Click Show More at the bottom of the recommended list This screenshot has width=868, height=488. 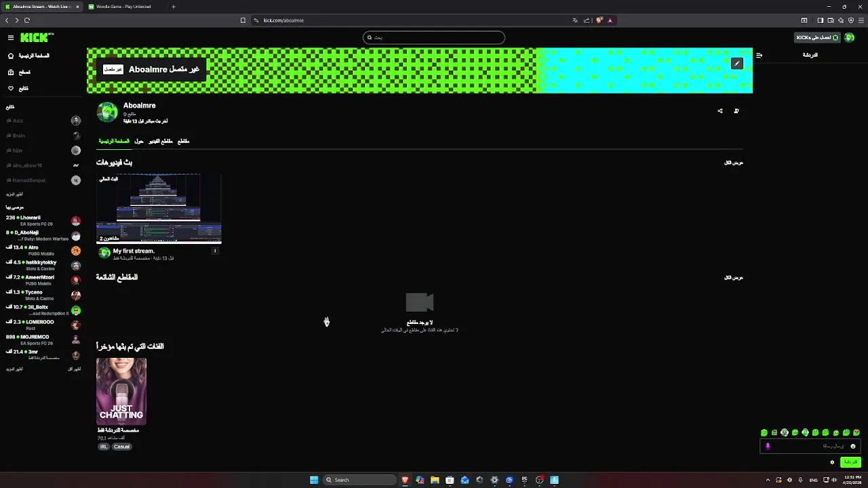[x=14, y=369]
